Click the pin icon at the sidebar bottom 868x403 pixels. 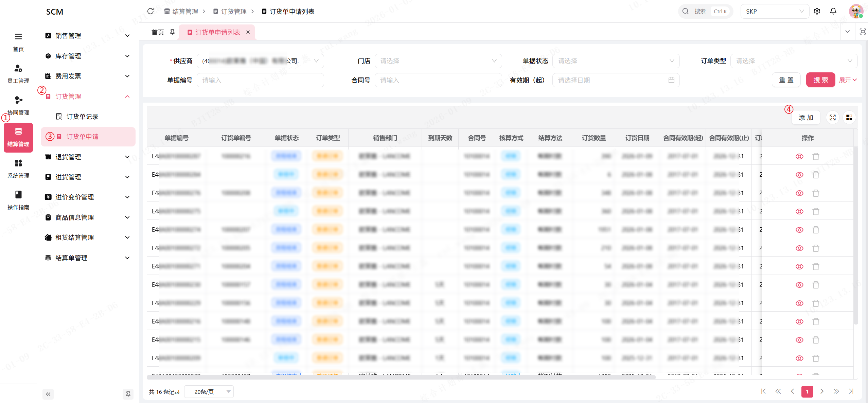click(x=128, y=394)
